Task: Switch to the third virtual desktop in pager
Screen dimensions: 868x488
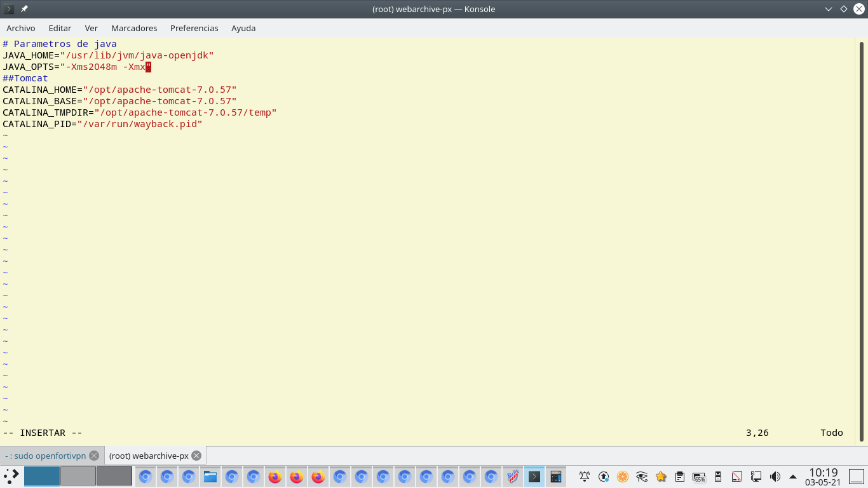Action: point(114,476)
